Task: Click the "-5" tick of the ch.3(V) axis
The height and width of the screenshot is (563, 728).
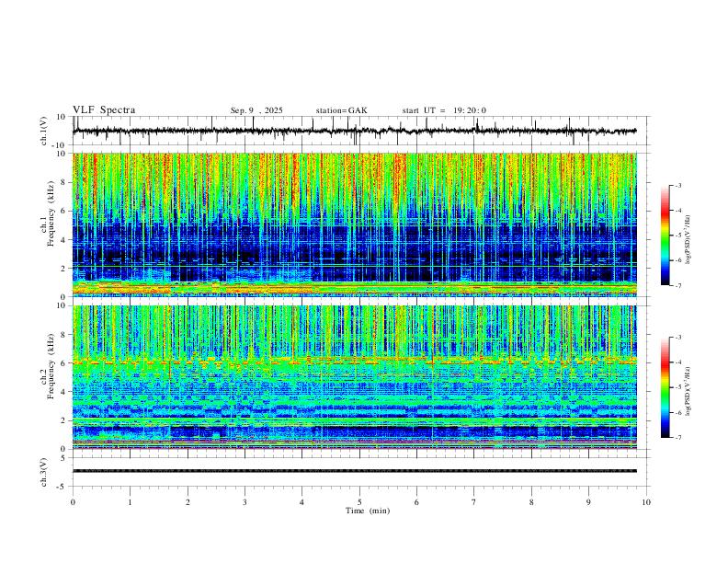Action: [x=63, y=487]
